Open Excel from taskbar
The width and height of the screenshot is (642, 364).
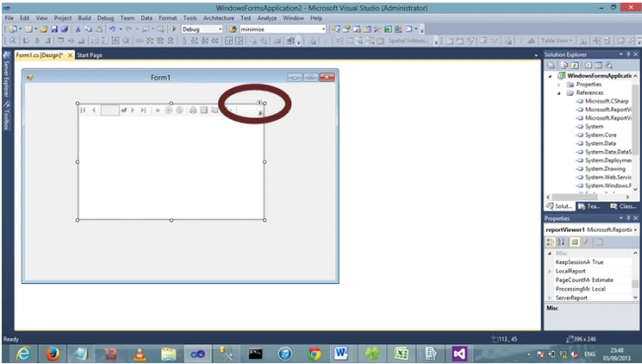pyautogui.click(x=401, y=353)
